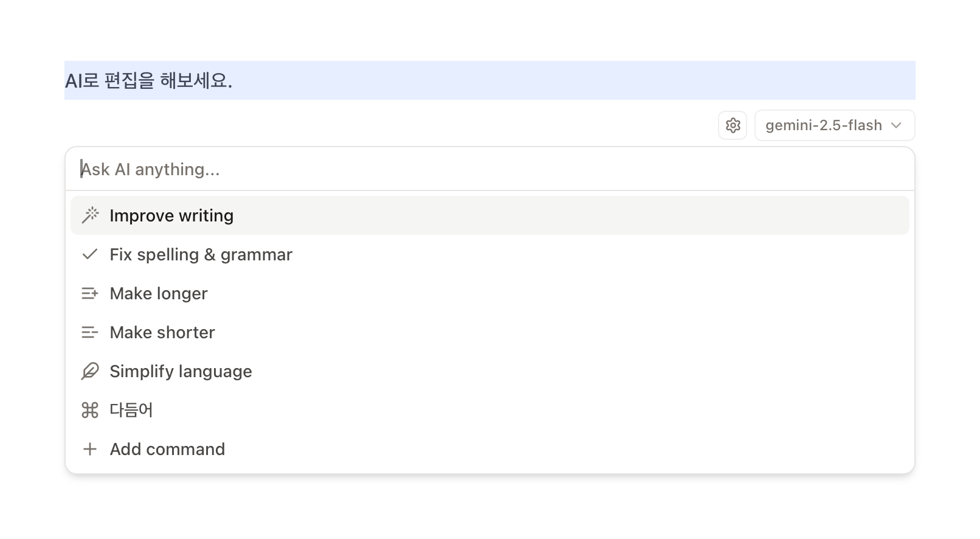Image resolution: width=980 pixels, height=539 pixels.
Task: Open the gemini-2.5-flash model dropdown
Action: (x=835, y=125)
